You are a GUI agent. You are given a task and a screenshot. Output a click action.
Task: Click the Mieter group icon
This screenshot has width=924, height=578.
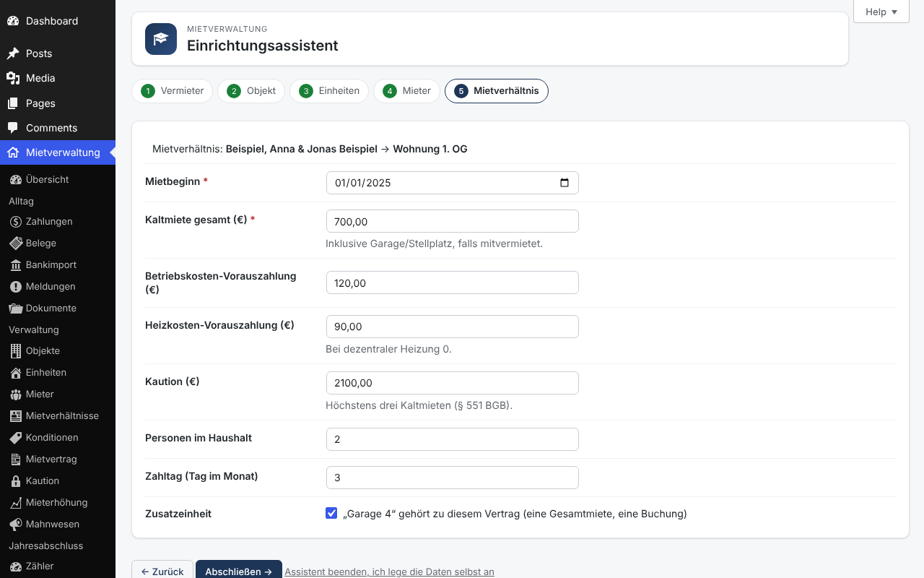16,394
